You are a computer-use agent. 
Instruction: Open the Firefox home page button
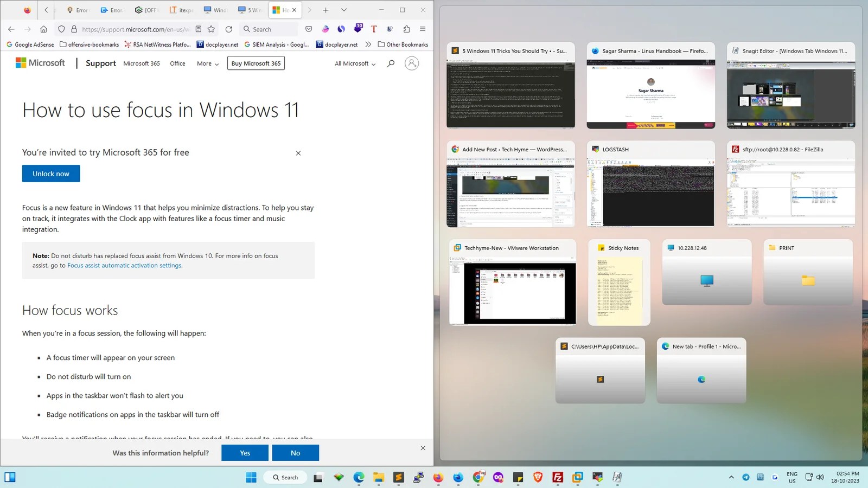pos(44,29)
